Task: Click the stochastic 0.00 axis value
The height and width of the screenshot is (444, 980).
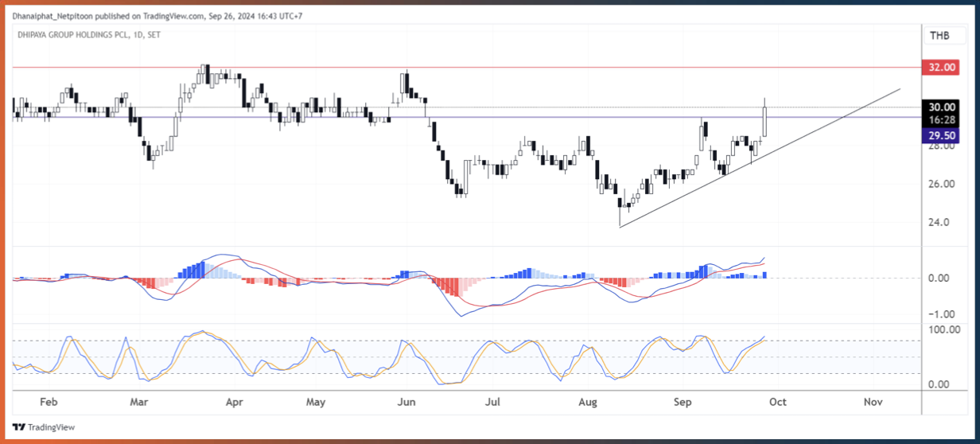Action: click(x=939, y=384)
